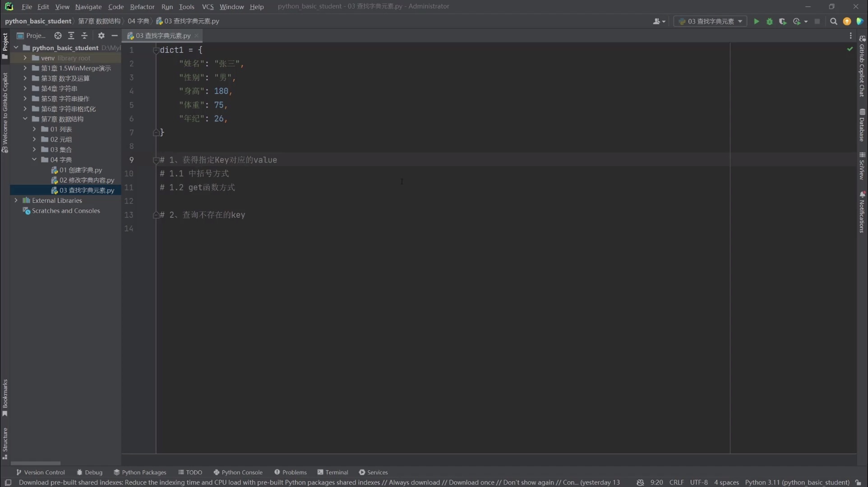Start debugging with the bug icon
The image size is (868, 487).
(770, 21)
